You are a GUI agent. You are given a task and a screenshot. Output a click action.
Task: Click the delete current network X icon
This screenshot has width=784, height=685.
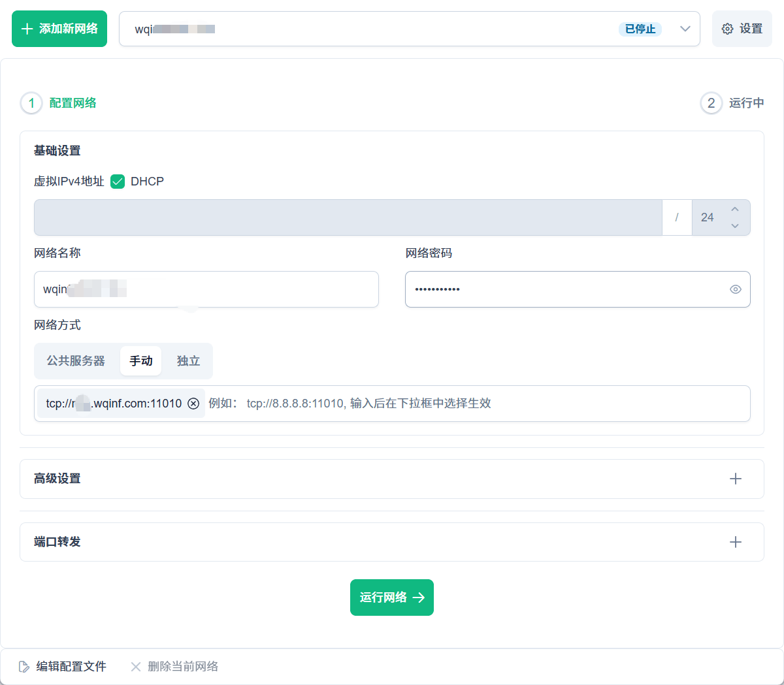135,667
